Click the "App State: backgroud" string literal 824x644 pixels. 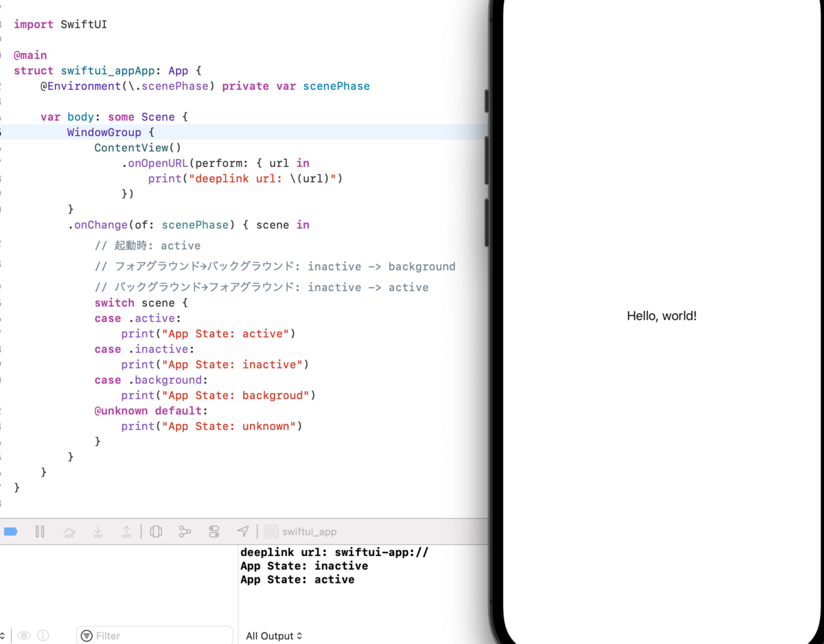(235, 395)
